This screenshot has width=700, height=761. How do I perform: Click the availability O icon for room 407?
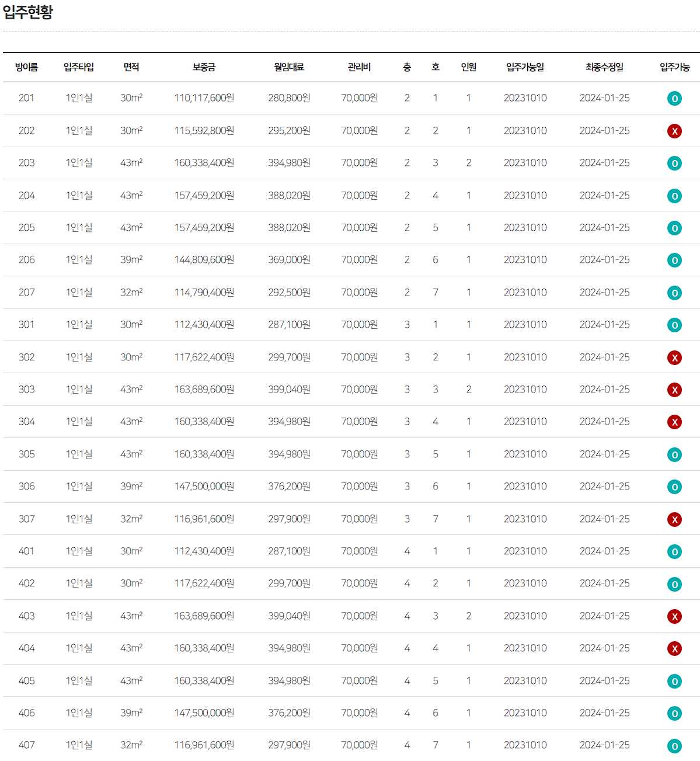point(674,746)
